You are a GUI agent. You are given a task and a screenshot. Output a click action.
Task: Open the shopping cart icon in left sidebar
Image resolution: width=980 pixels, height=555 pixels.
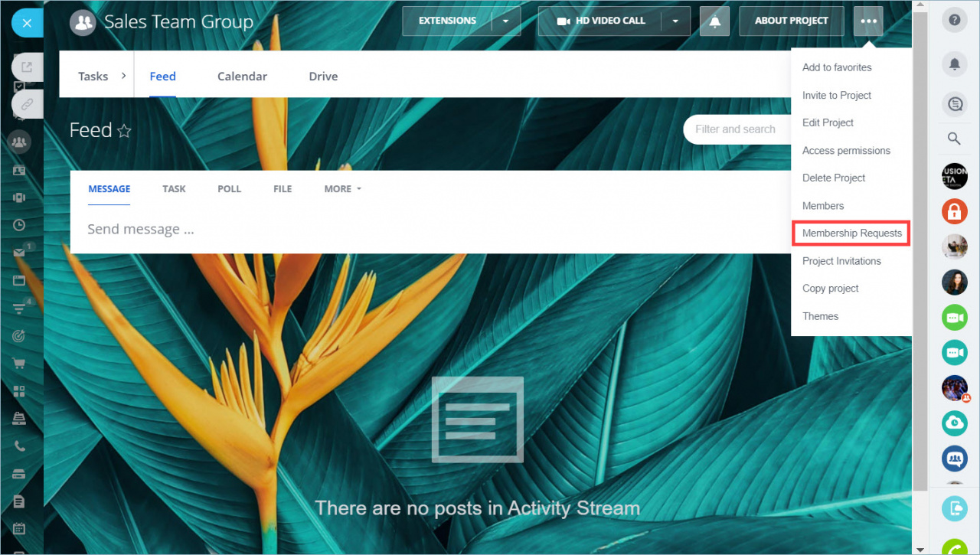click(19, 363)
